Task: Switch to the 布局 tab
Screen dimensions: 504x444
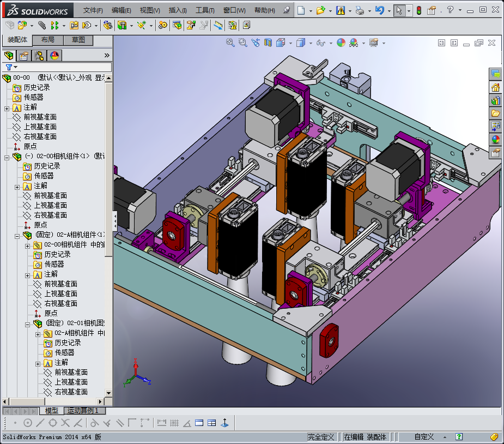Action: [x=48, y=40]
